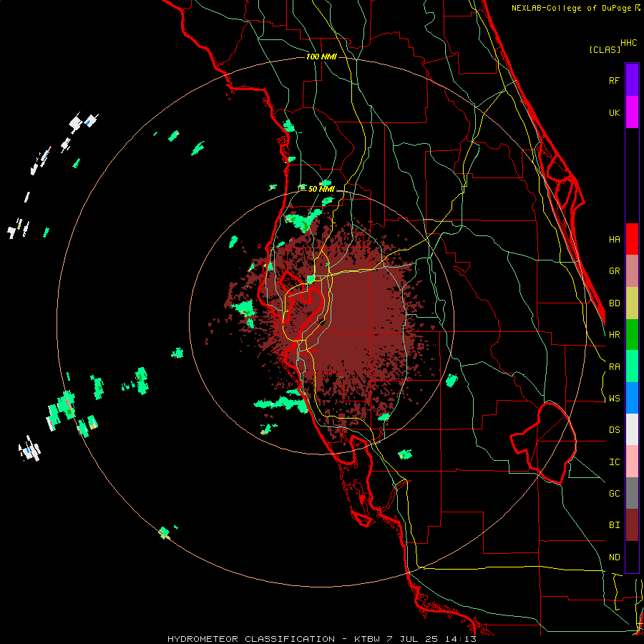Image resolution: width=644 pixels, height=644 pixels.
Task: Click the '50 NMI' range ring label
Action: 321,189
